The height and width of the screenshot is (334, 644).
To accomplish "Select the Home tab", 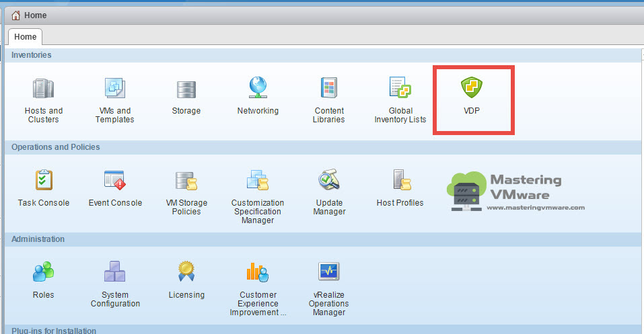I will tap(26, 36).
